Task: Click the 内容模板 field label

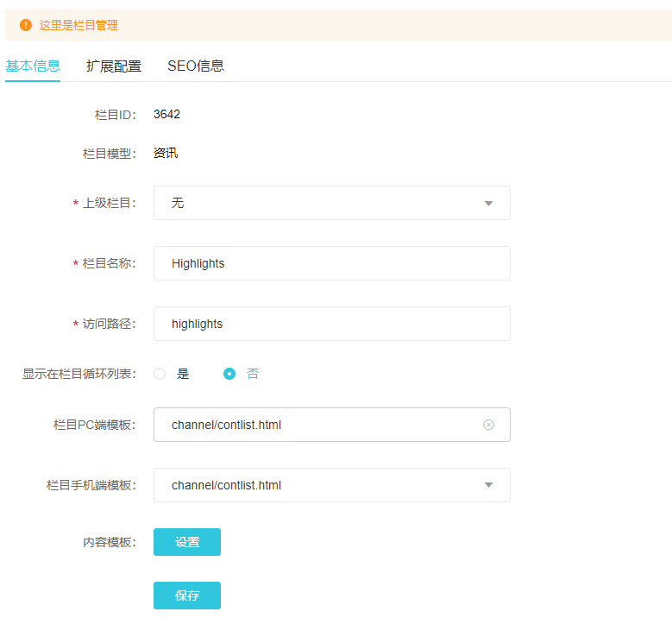Action: pos(109,542)
